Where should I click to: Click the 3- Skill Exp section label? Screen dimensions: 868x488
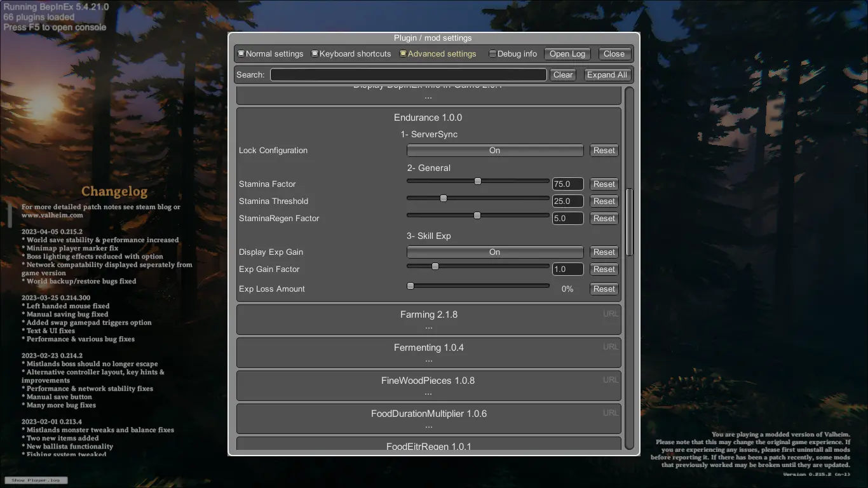point(429,236)
